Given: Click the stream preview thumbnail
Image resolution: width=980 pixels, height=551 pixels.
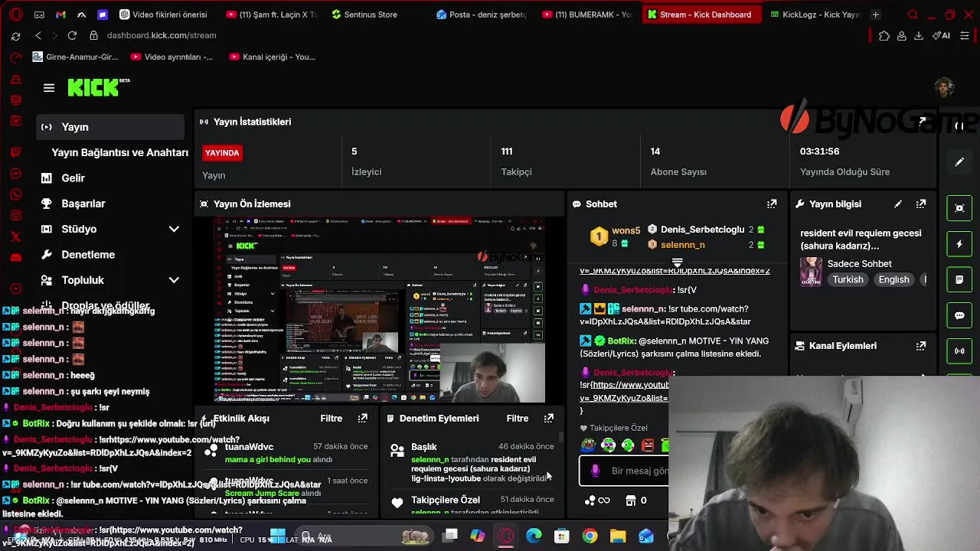Looking at the screenshot, I should [379, 310].
